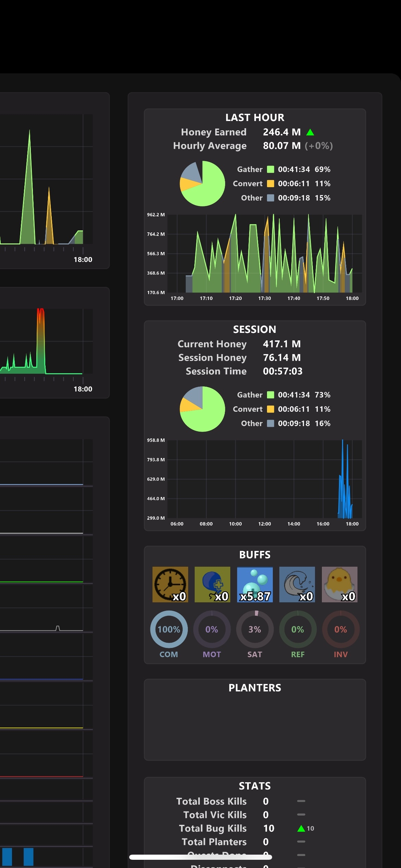Open the PLANTERS panel heading
The image size is (401, 868).
click(x=255, y=688)
